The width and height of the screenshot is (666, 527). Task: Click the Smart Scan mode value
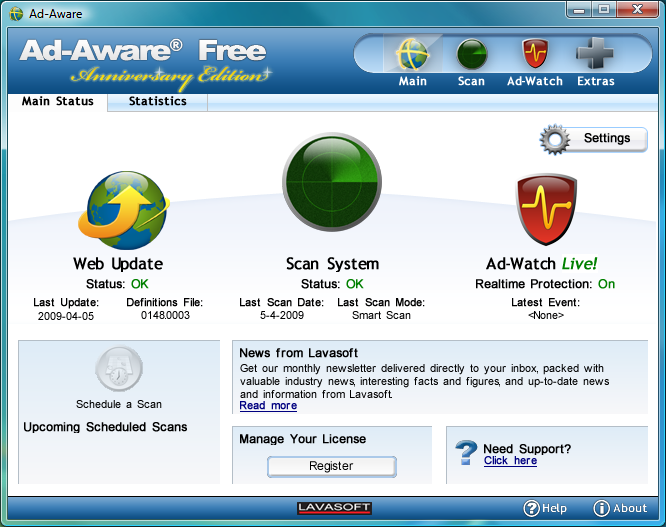tap(381, 316)
